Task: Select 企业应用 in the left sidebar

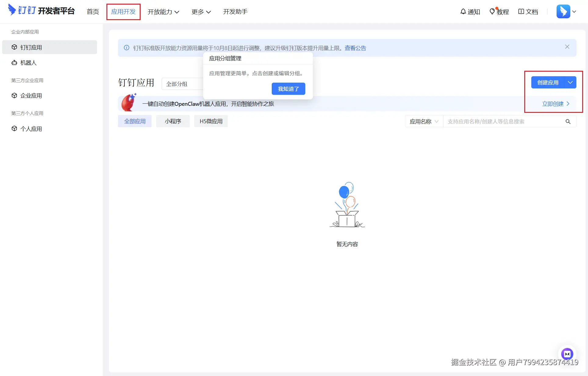Action: pos(31,95)
